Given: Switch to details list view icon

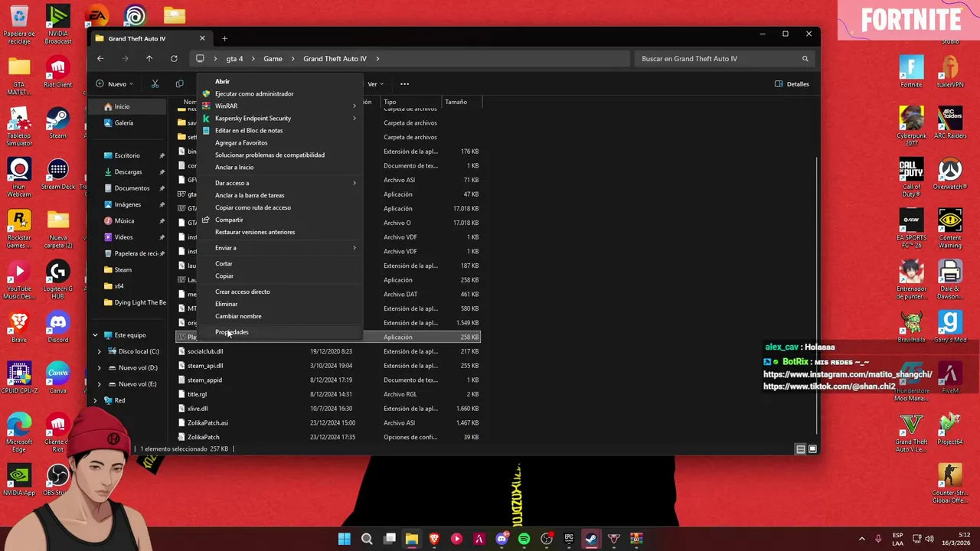Looking at the screenshot, I should coord(800,449).
